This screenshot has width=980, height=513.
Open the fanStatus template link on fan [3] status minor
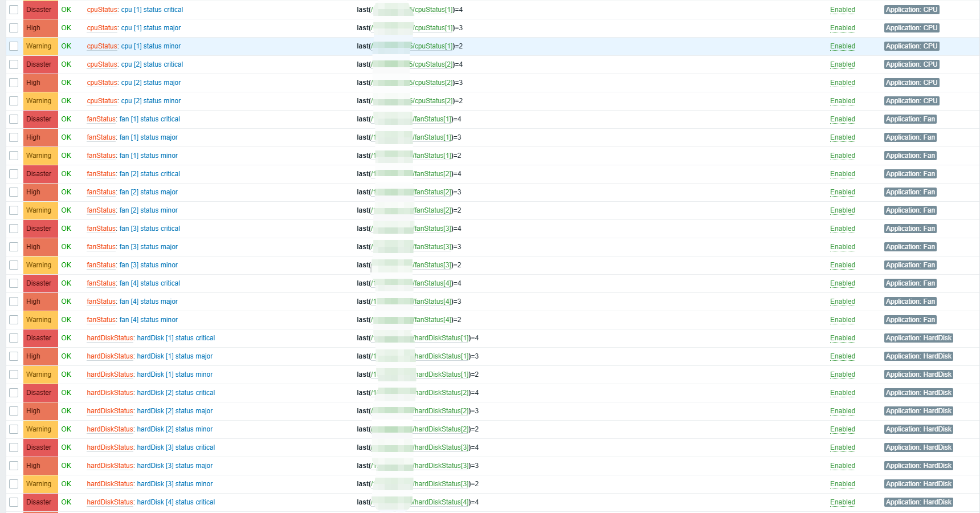pos(101,265)
